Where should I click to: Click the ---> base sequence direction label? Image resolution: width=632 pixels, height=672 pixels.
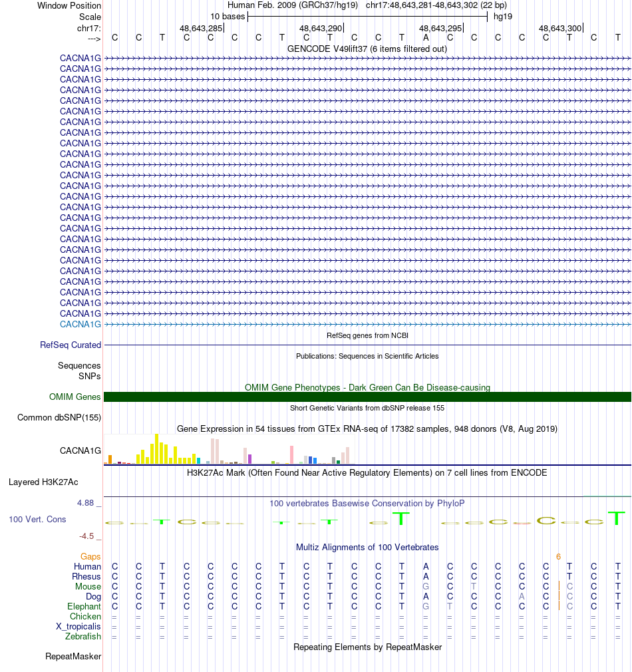(x=94, y=39)
